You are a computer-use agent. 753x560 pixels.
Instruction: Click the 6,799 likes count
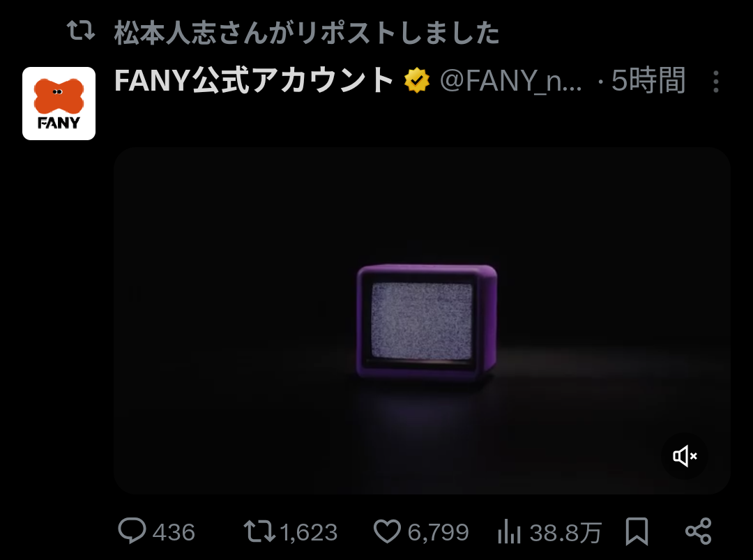(438, 532)
